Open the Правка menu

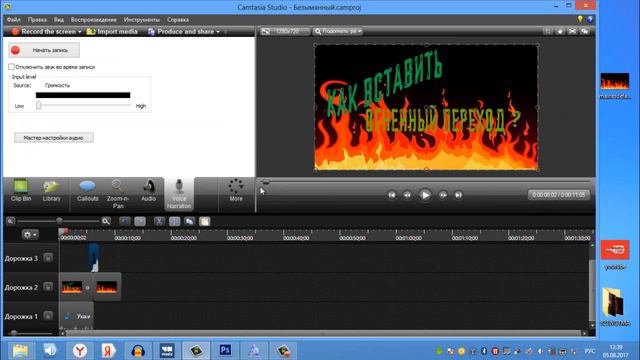tap(37, 19)
